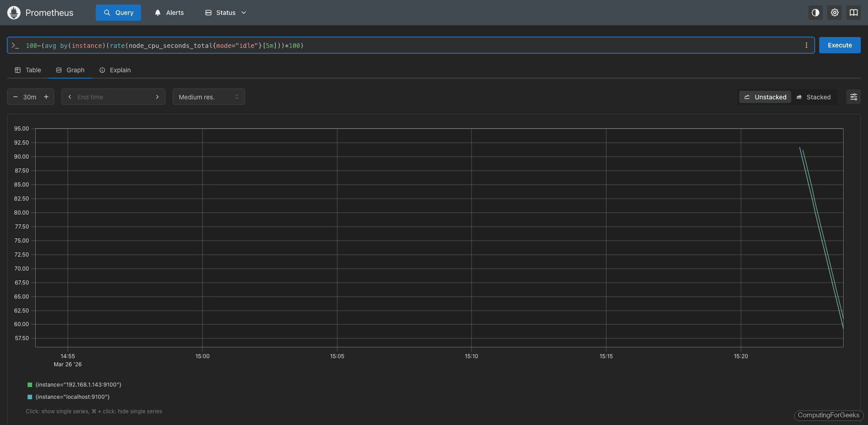Viewport: 868px width, 425px height.
Task: Select the Unstacked graph mode
Action: click(x=765, y=97)
